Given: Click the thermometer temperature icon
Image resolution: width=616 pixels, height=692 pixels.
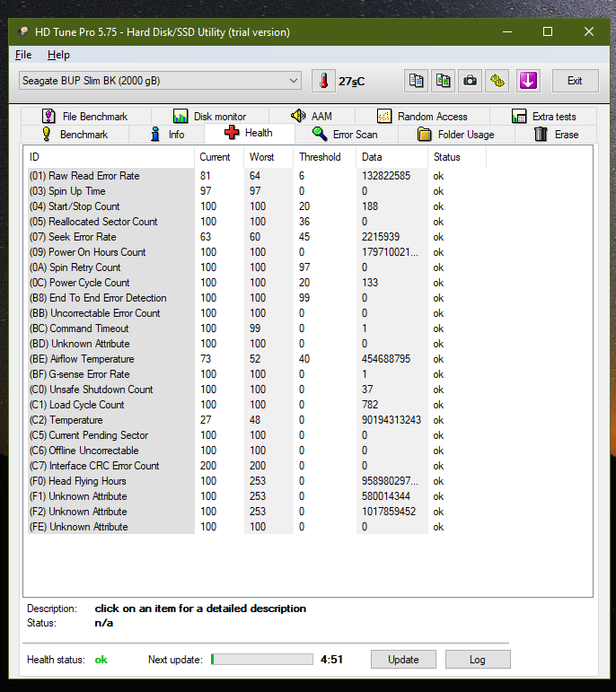Looking at the screenshot, I should click(323, 81).
